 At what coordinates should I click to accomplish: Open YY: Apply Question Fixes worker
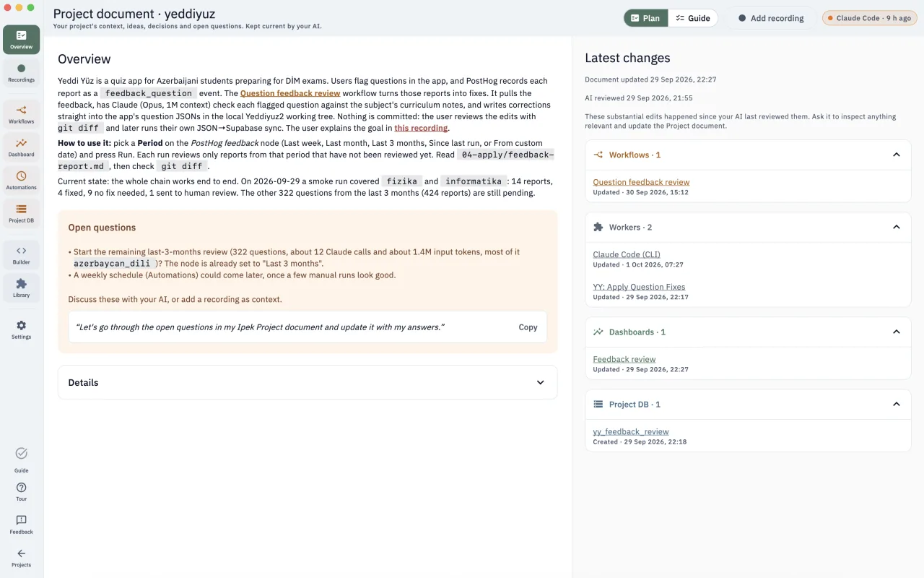coord(639,287)
